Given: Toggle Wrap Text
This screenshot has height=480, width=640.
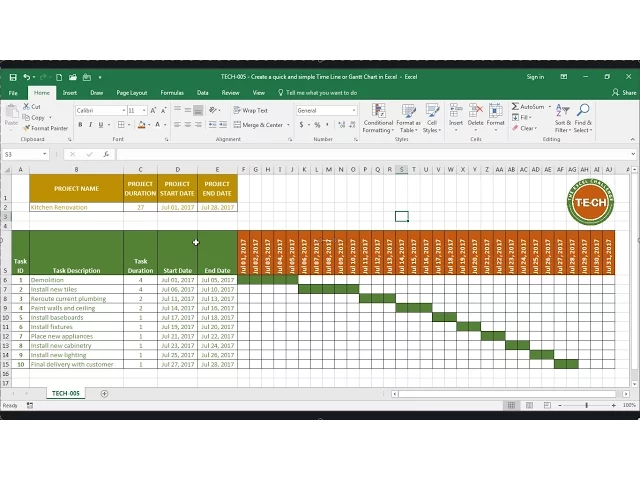Looking at the screenshot, I should (x=251, y=110).
